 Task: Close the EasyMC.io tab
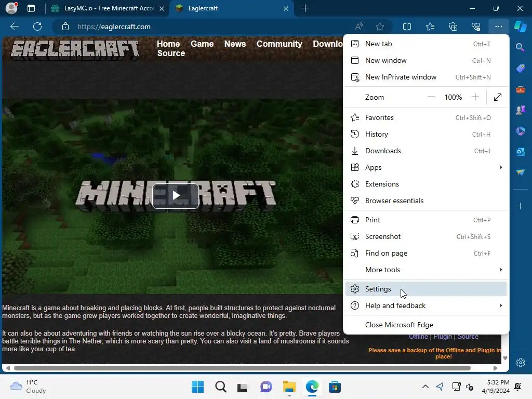162,8
